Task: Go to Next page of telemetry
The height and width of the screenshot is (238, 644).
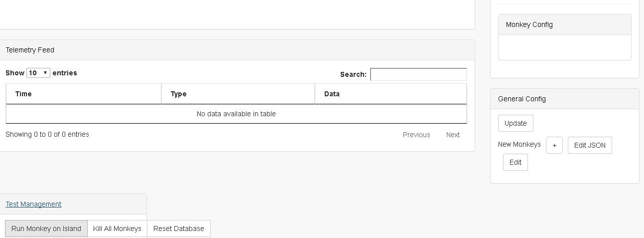Action: 453,135
